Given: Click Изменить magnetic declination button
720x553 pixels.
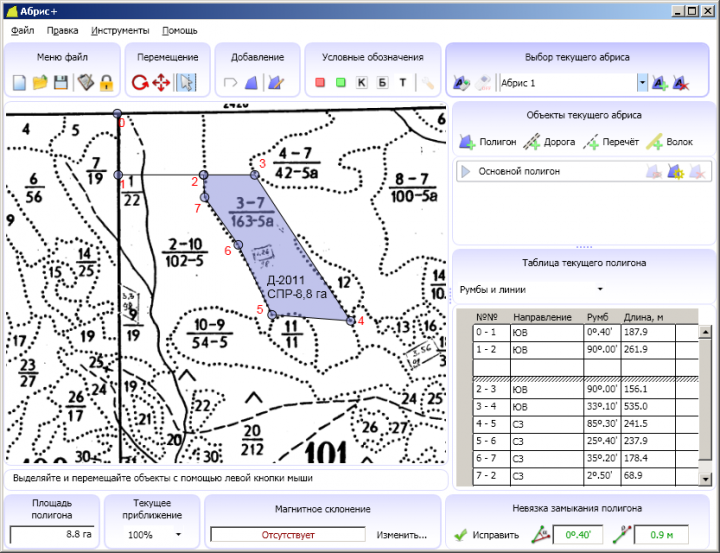Looking at the screenshot, I should coord(401,534).
